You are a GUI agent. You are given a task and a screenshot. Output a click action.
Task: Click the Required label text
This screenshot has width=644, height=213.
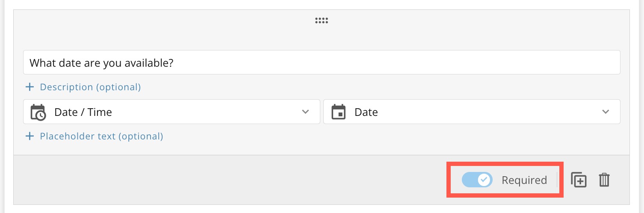click(524, 180)
